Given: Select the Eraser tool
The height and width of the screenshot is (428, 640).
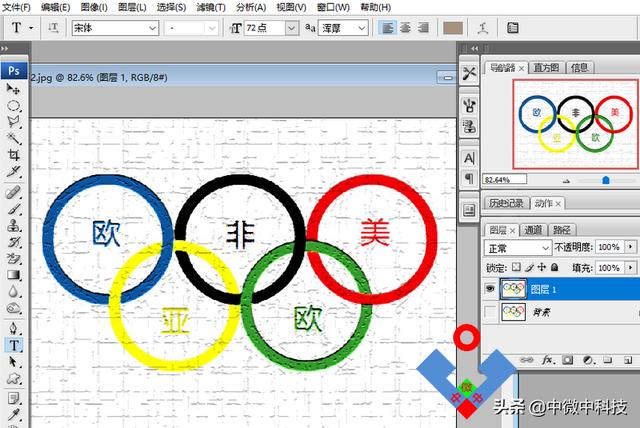Looking at the screenshot, I should (x=13, y=258).
